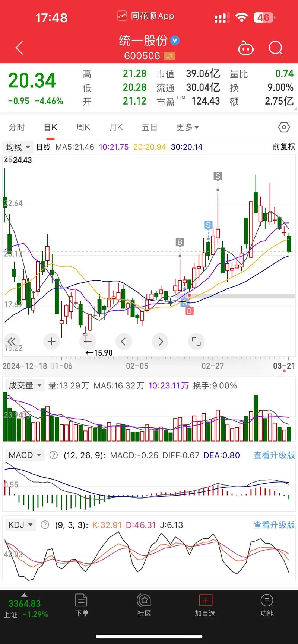Viewport: 298px width, 644px height.
Task: Open the robot assistant icon
Action: 245,48
